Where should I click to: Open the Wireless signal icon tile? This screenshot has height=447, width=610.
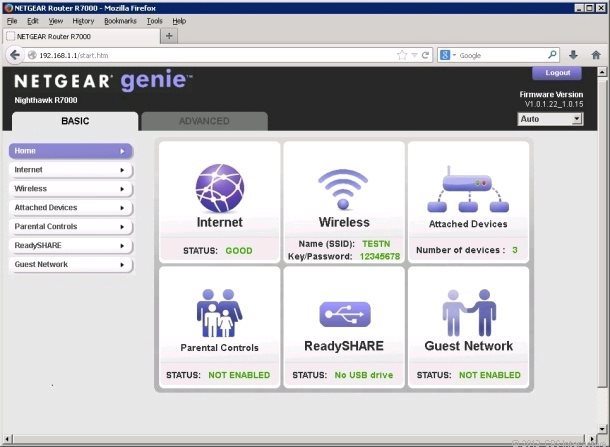point(343,189)
